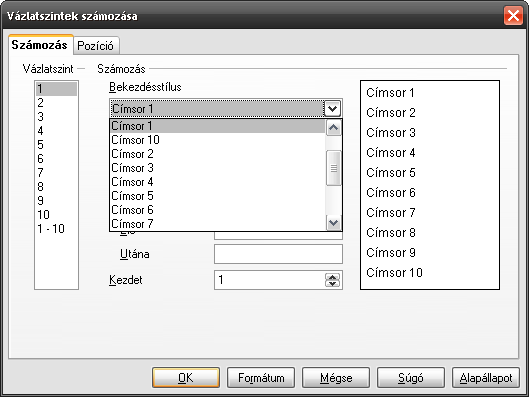Screen dimensions: 529x397
Task: Close the dialog with the red X
Action: tap(513, 16)
